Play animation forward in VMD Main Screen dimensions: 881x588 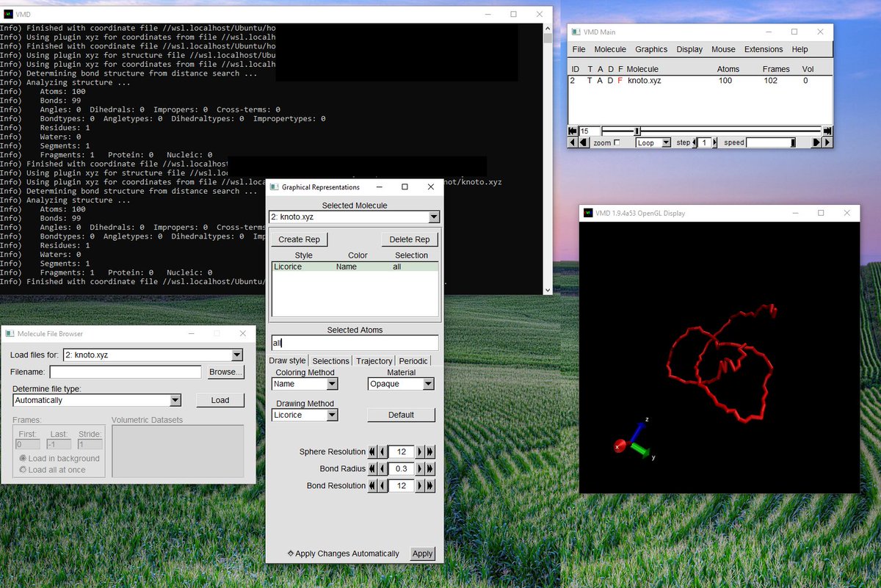click(827, 142)
